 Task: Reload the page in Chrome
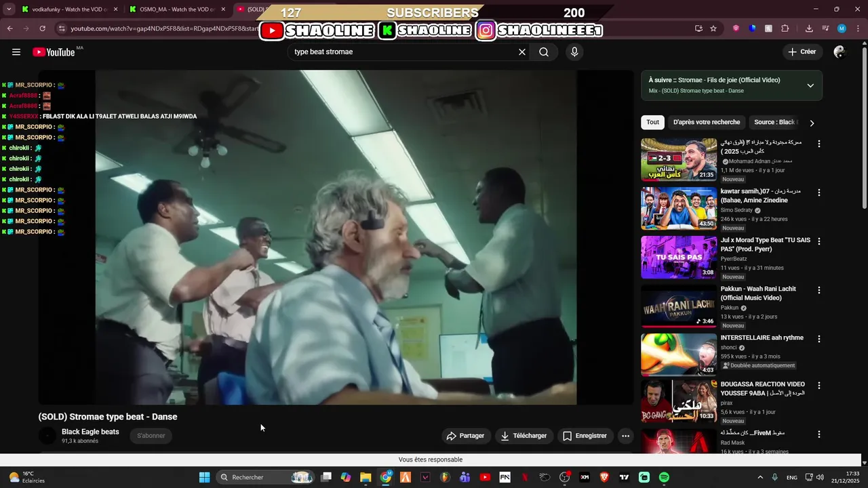tap(42, 28)
